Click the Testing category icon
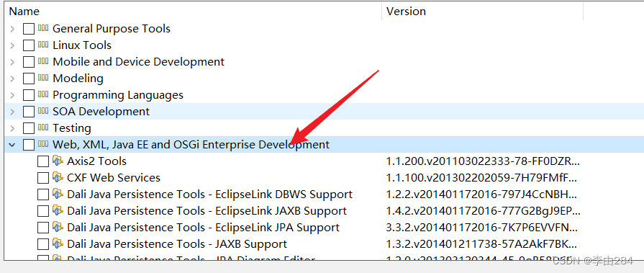This screenshot has width=644, height=273. (x=43, y=128)
